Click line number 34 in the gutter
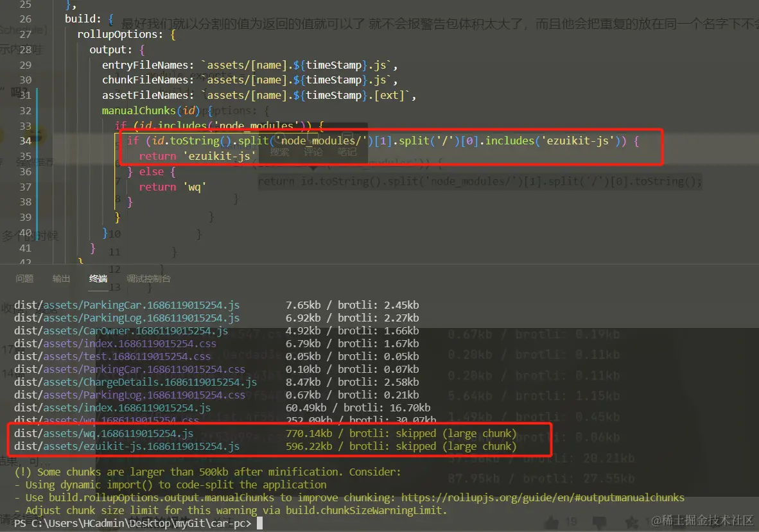The image size is (759, 532). [25, 141]
